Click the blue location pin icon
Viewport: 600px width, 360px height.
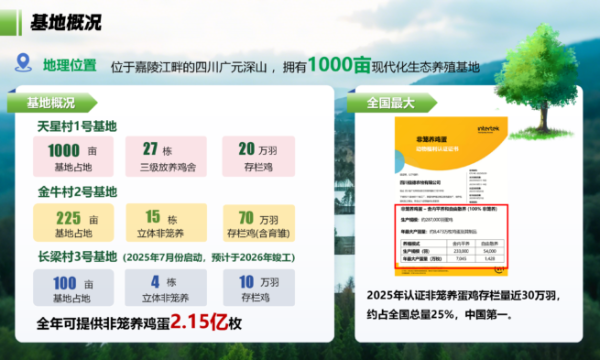click(23, 62)
